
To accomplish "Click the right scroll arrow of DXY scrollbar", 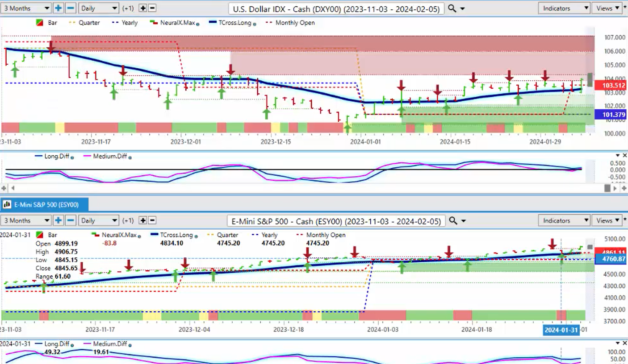I will pos(616,188).
